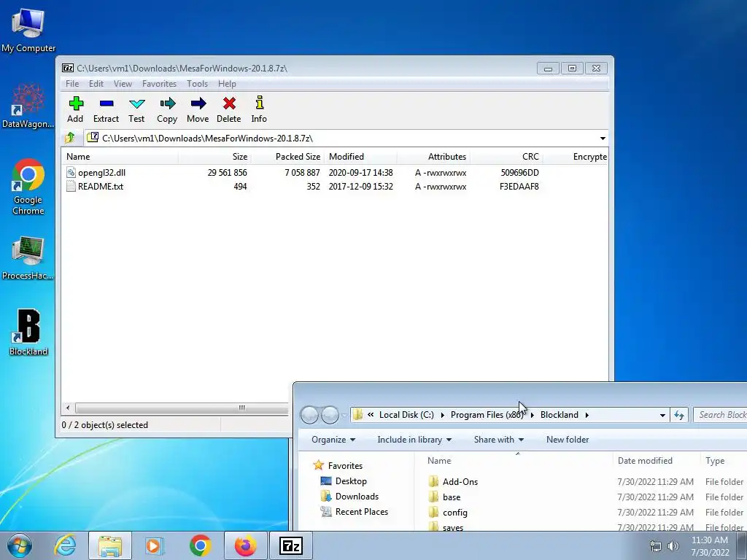Open the 7-Zip address path dropdown
Image resolution: width=747 pixels, height=560 pixels.
point(603,138)
